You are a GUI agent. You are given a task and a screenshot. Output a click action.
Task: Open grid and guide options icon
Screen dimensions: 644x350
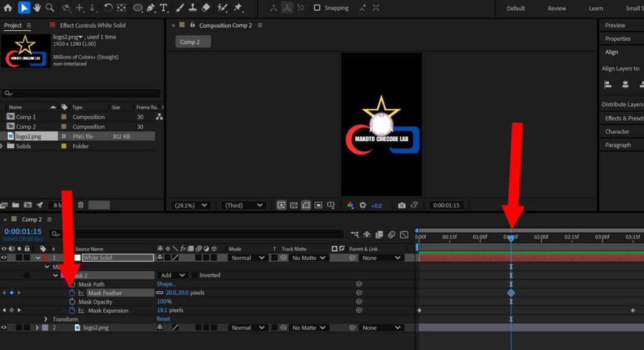(x=331, y=205)
